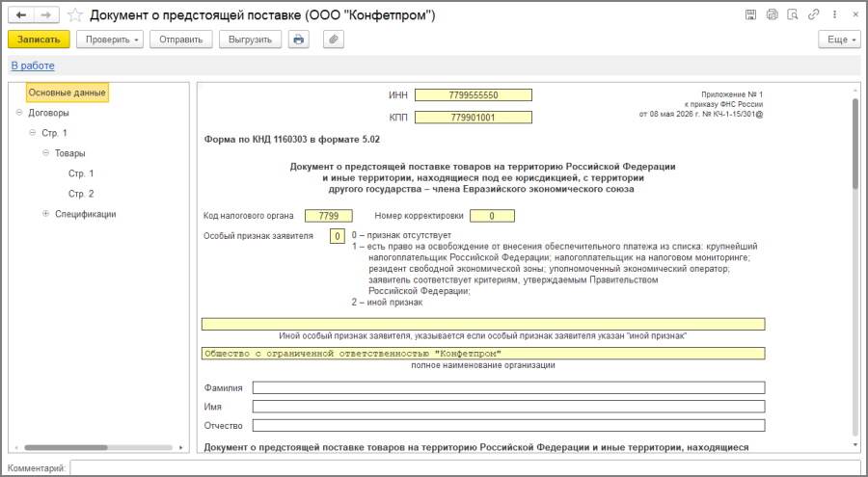
Task: Click the Номер корректировки field
Action: click(492, 216)
